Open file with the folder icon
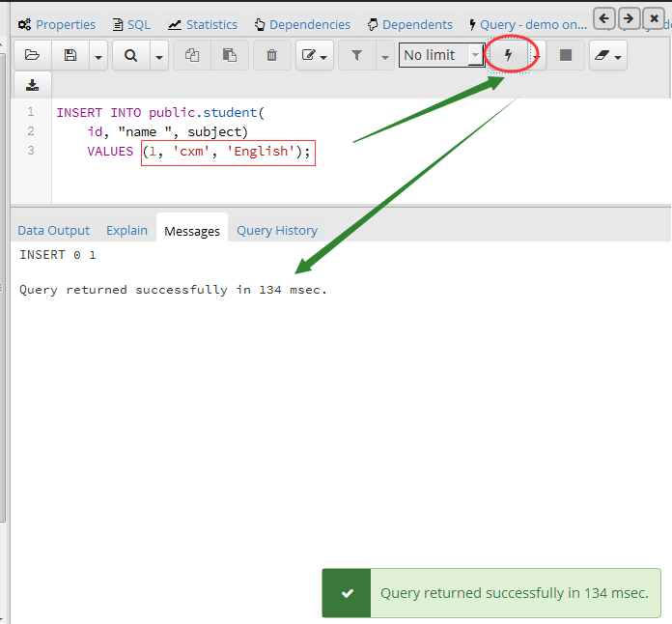The image size is (672, 624). click(33, 55)
